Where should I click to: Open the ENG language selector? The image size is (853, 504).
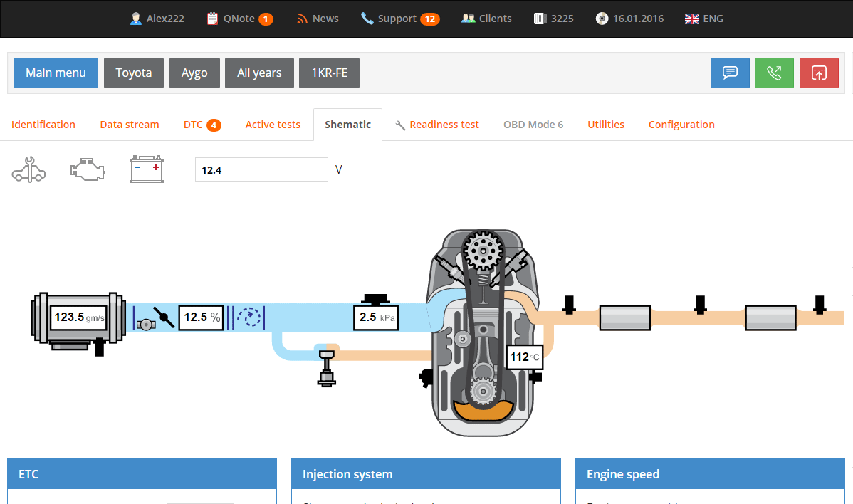[x=703, y=19]
